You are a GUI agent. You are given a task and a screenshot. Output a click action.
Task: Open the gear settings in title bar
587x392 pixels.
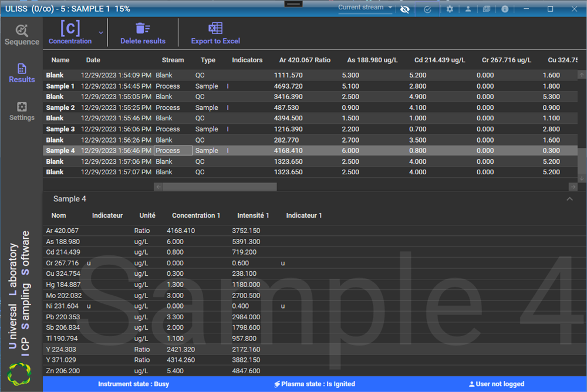click(450, 9)
